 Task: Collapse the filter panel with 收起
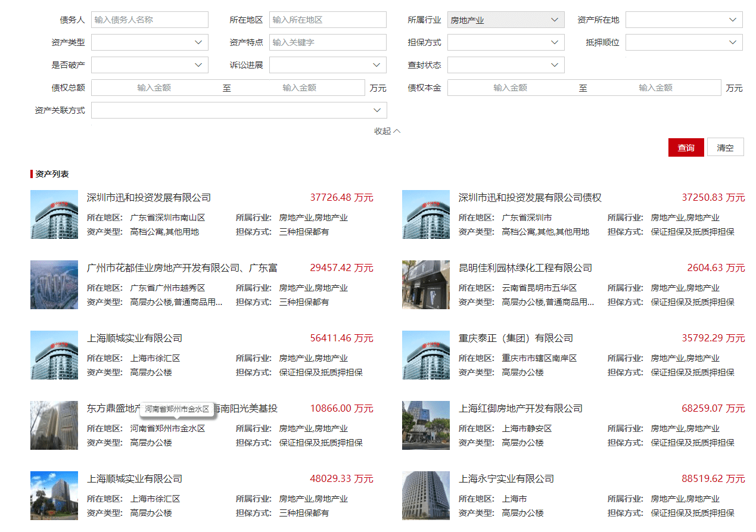click(387, 131)
